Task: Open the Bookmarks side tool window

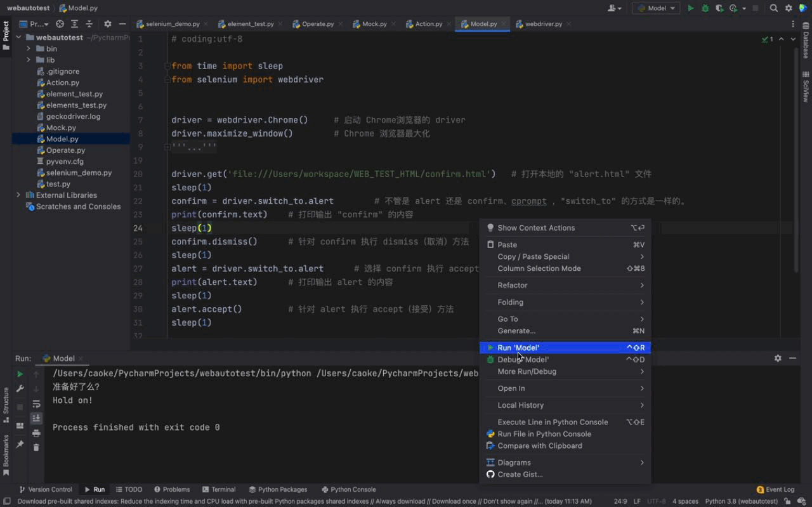Action: click(x=6, y=455)
